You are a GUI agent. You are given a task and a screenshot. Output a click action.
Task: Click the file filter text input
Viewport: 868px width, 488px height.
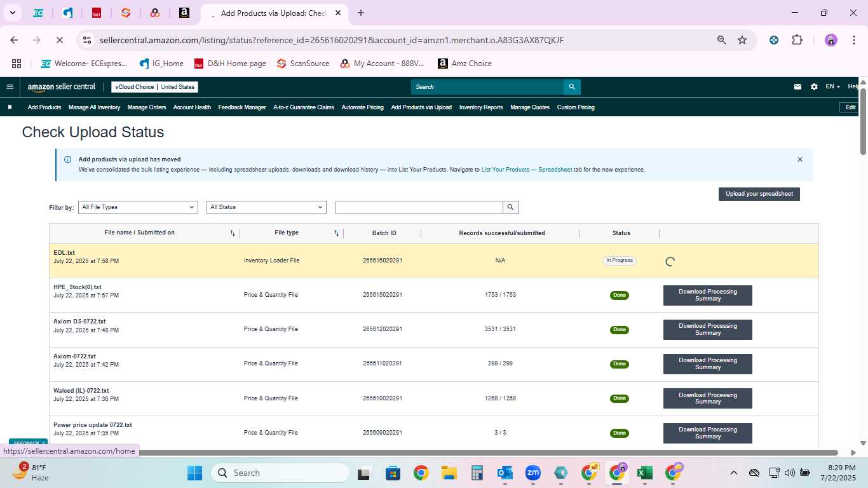419,207
